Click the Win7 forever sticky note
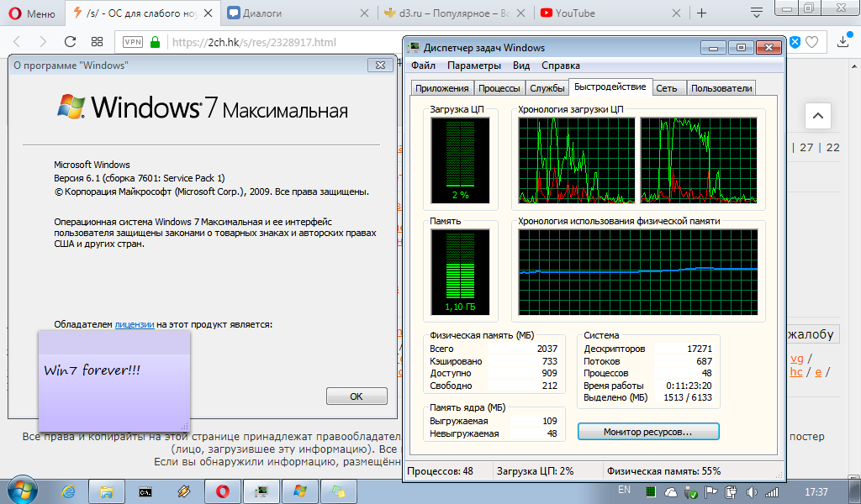The width and height of the screenshot is (861, 504). click(x=114, y=381)
